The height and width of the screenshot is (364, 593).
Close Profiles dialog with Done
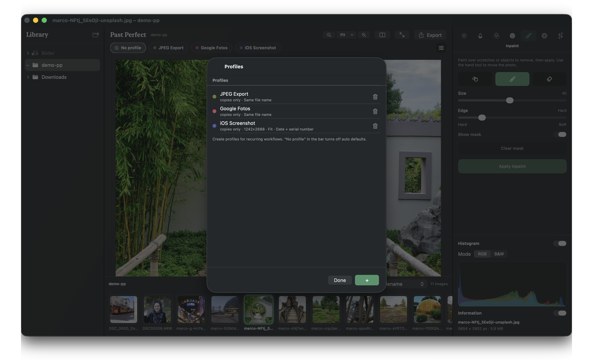click(x=340, y=280)
